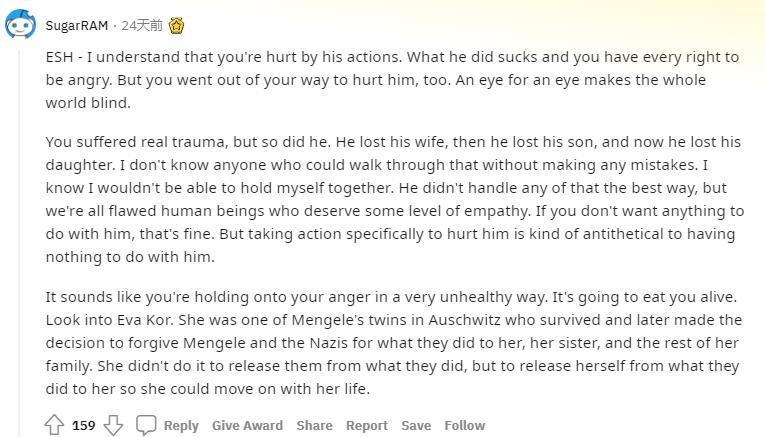Click the paragraph beginning ESH - I understand
The width and height of the screenshot is (765, 437).
pyautogui.click(x=392, y=79)
